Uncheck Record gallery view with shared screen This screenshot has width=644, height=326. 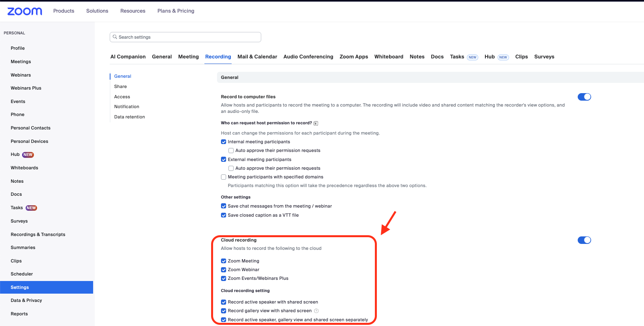[x=223, y=311]
